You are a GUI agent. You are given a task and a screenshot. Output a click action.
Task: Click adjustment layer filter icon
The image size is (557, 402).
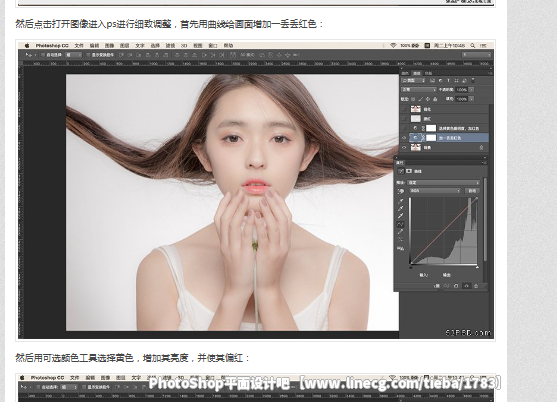tap(440, 80)
